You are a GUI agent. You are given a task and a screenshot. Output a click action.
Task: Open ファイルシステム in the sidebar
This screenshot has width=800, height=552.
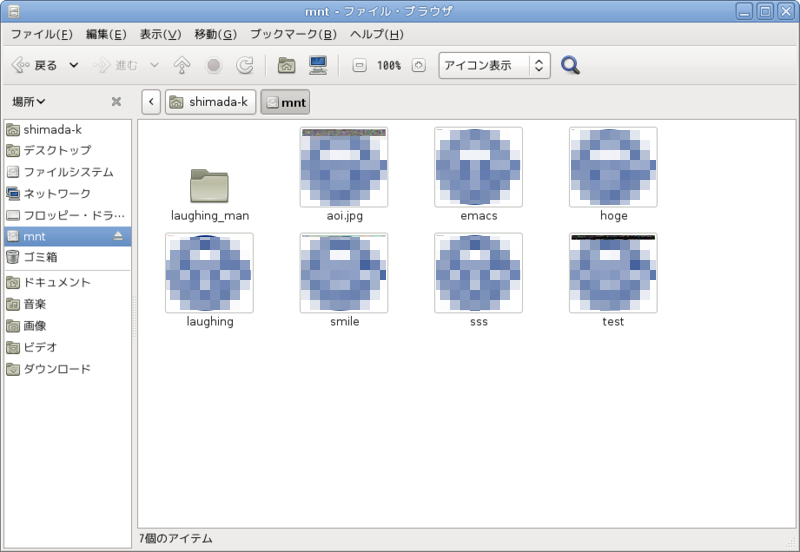(67, 172)
